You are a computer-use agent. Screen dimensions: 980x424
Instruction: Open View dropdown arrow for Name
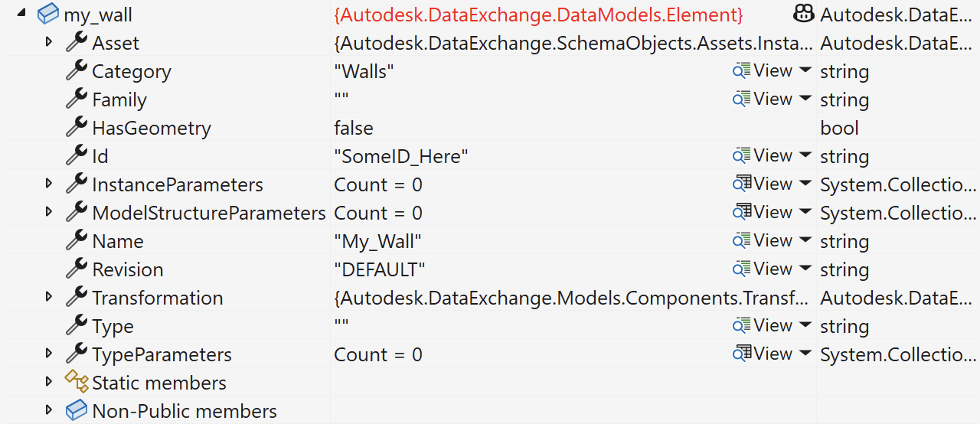tap(805, 240)
